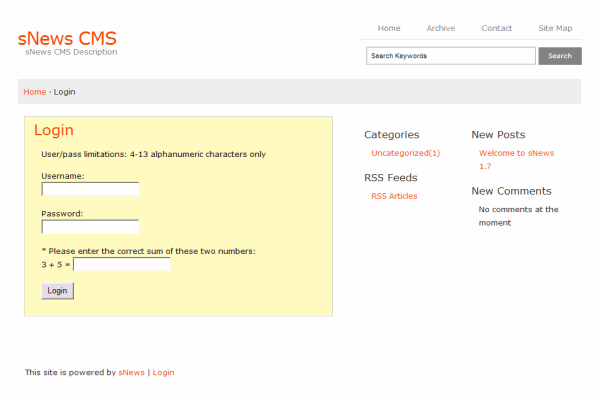Viewport: 600px width, 400px height.
Task: Click the sNews CMS site title
Action: coord(67,38)
